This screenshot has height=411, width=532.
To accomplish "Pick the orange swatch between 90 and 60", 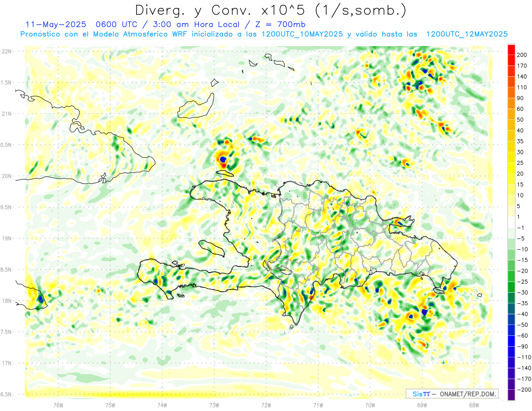I will 511,104.
